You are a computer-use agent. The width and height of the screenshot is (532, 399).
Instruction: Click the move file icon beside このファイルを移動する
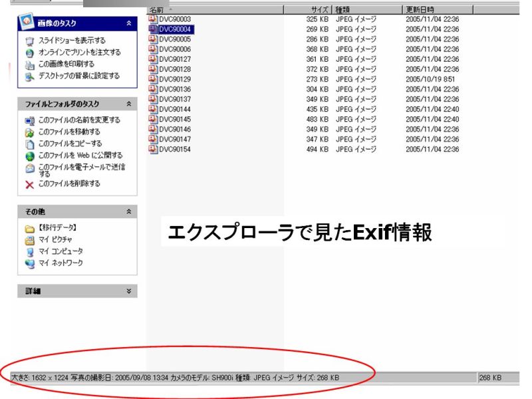[30, 132]
